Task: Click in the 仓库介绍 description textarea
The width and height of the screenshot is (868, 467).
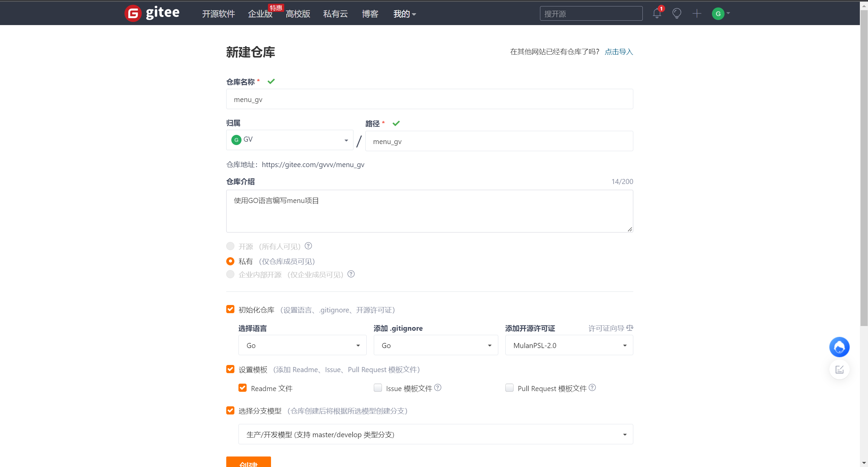Action: click(429, 211)
